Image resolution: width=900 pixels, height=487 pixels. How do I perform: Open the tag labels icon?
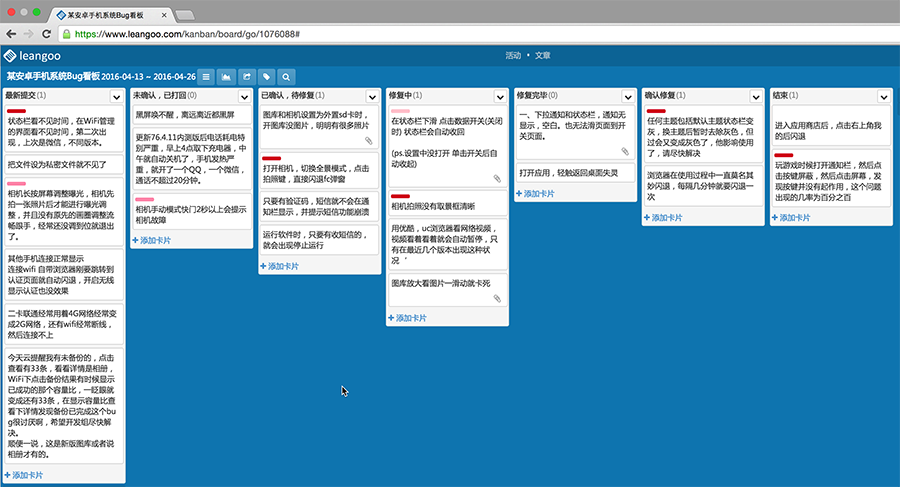tap(266, 76)
